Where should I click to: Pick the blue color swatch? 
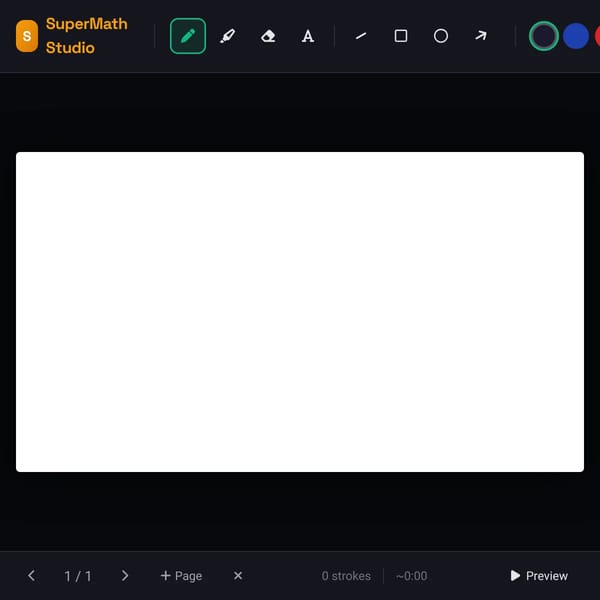(576, 36)
